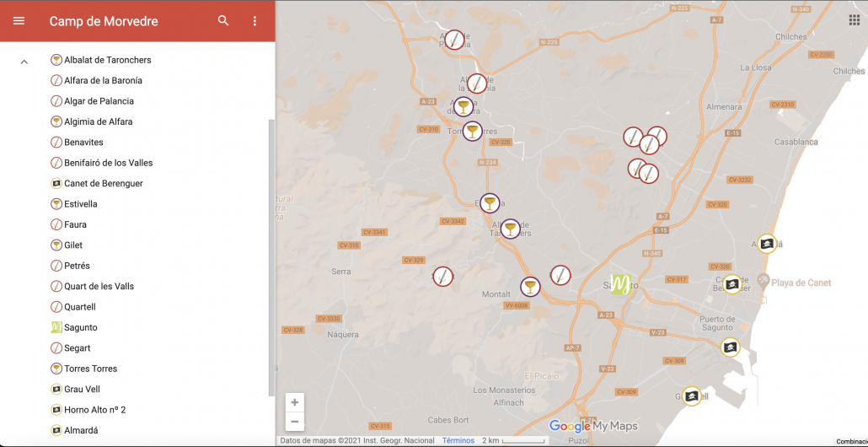Viewport: 868px width, 447px height.
Task: Click the Camp de Morvedre map title
Action: coord(104,21)
